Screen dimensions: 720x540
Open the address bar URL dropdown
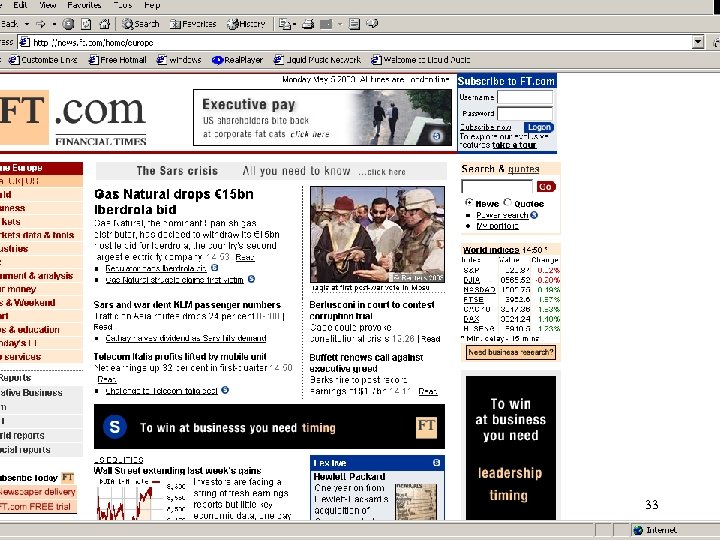pos(698,42)
